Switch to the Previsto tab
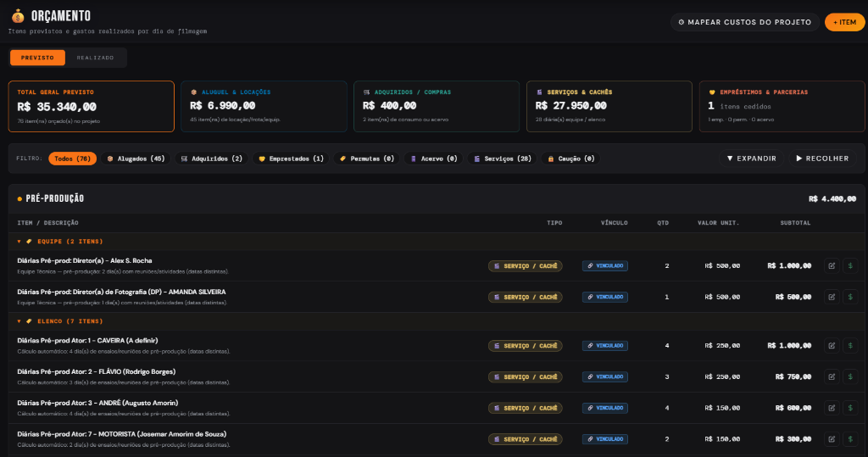The height and width of the screenshot is (457, 868). point(37,58)
